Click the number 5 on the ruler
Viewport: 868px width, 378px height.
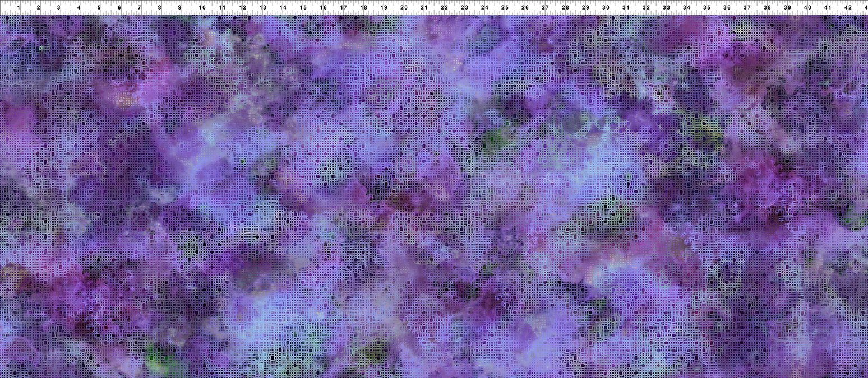(x=99, y=8)
